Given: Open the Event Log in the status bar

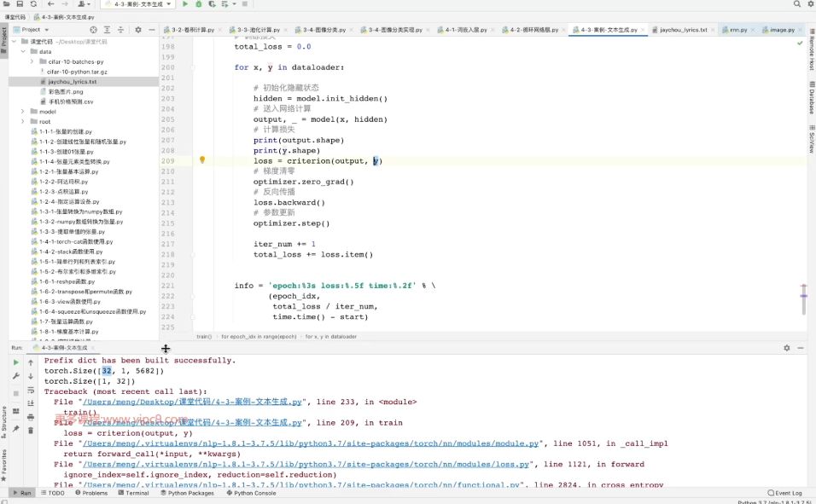Looking at the screenshot, I should tap(785, 493).
